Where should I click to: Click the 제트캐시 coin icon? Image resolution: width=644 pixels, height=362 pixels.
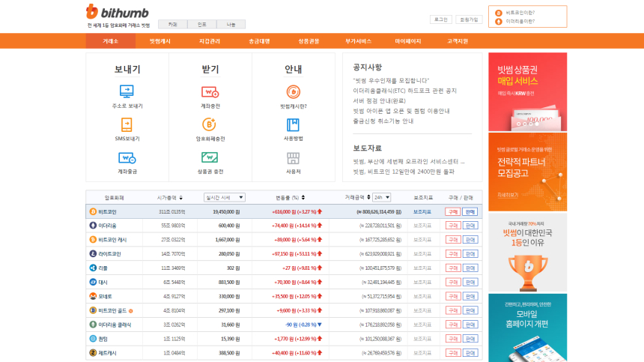point(93,353)
